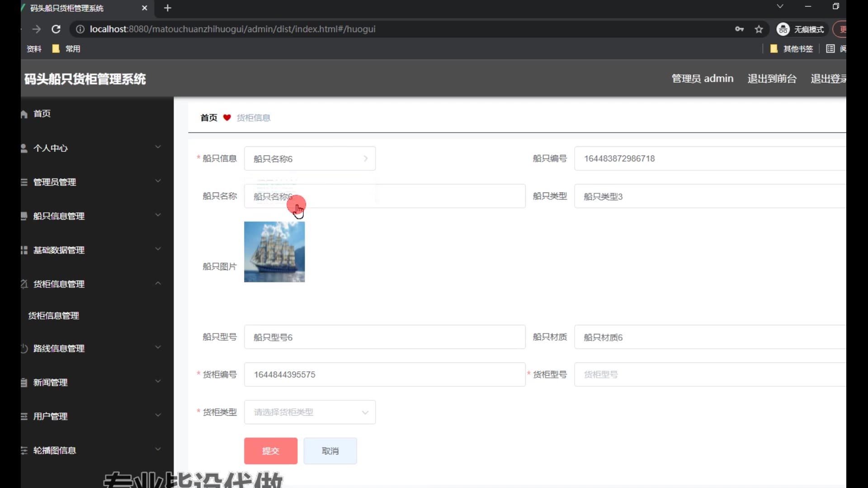The image size is (868, 488).
Task: Click the empty 货柜型号 input field
Action: (710, 375)
